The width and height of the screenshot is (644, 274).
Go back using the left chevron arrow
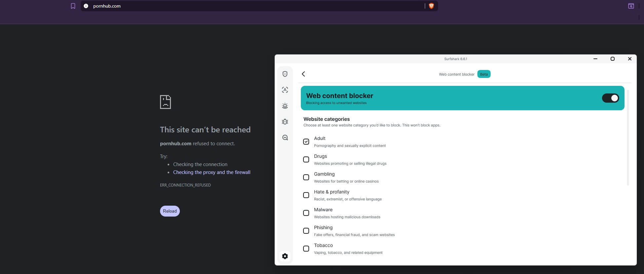[303, 74]
